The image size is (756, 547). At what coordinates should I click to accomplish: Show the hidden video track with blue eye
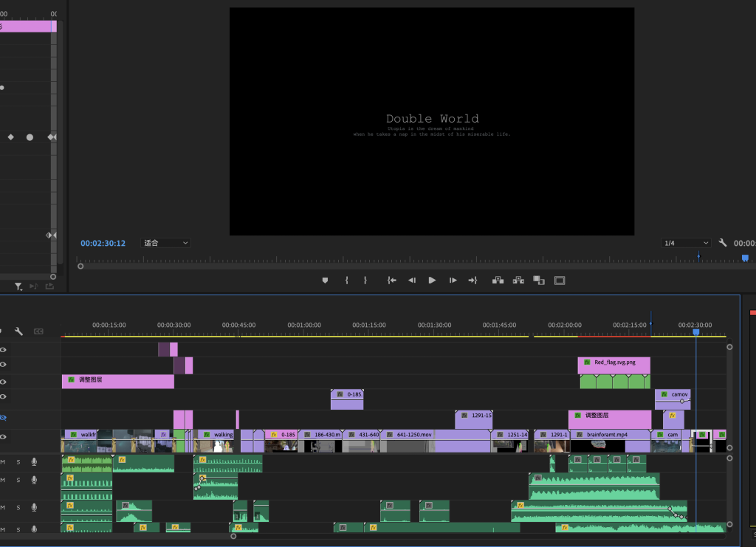tap(3, 418)
